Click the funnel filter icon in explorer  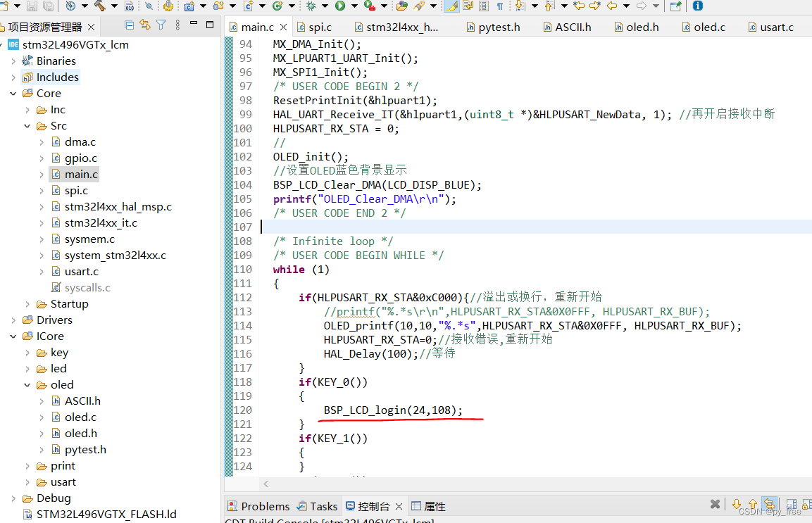click(161, 25)
